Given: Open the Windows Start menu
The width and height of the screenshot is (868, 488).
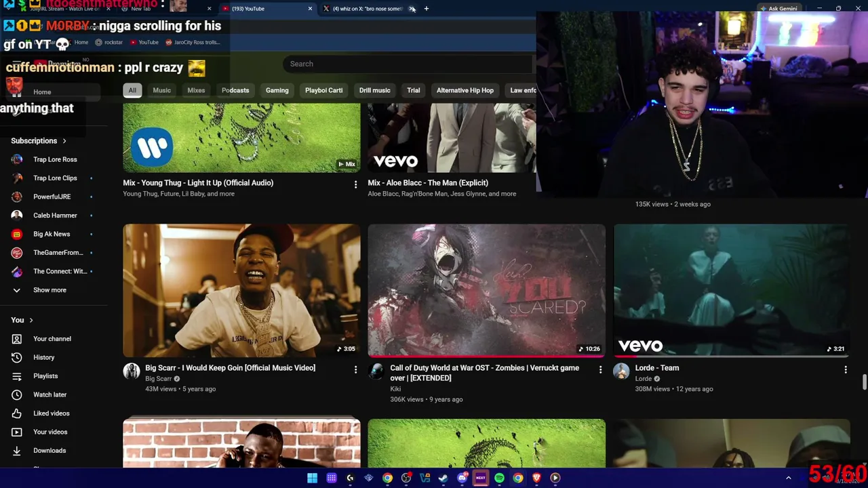Looking at the screenshot, I should [x=312, y=478].
